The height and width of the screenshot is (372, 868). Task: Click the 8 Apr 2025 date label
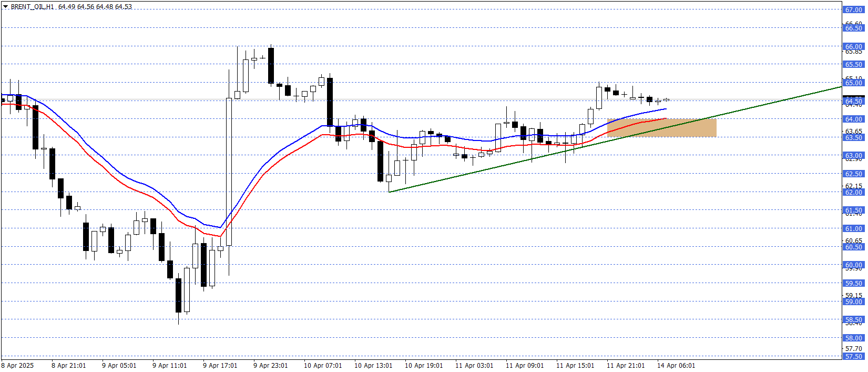pyautogui.click(x=17, y=366)
